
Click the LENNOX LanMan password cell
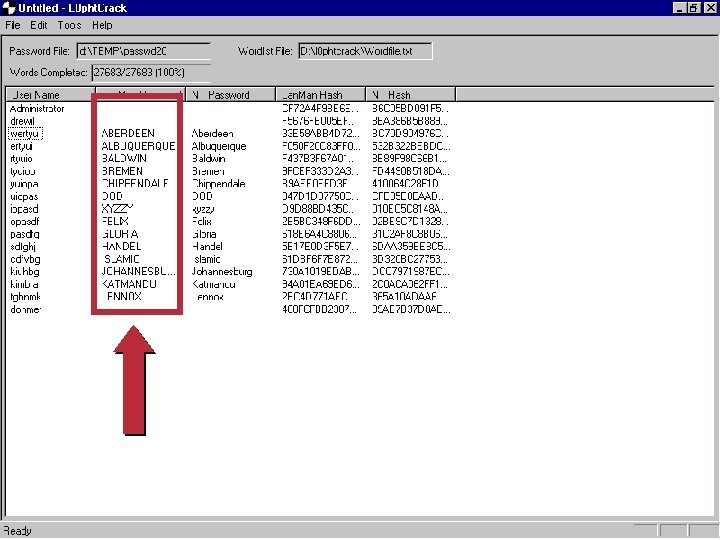[x=123, y=297]
